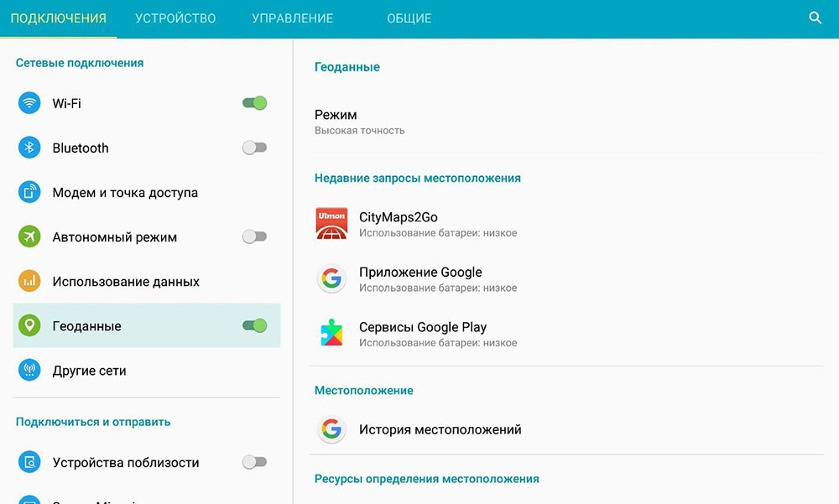Viewport: 839px width, 504px height.
Task: Toggle the Устройства поблизости switch
Action: tap(254, 462)
